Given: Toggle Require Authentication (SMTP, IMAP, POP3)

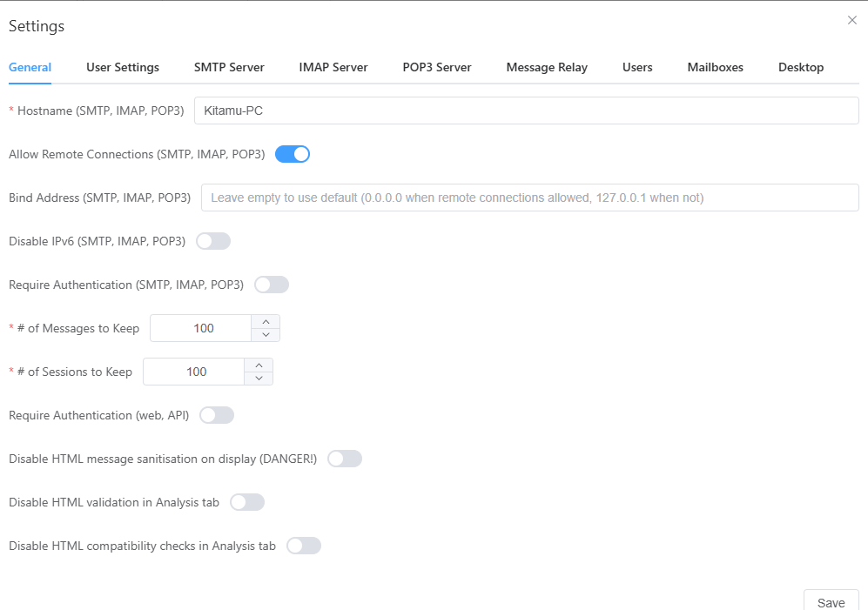Looking at the screenshot, I should pyautogui.click(x=272, y=285).
